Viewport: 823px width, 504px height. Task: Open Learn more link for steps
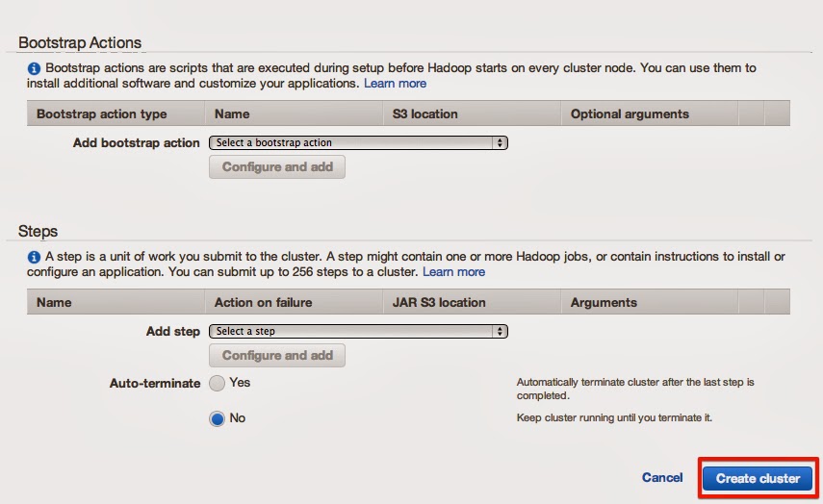click(x=453, y=272)
